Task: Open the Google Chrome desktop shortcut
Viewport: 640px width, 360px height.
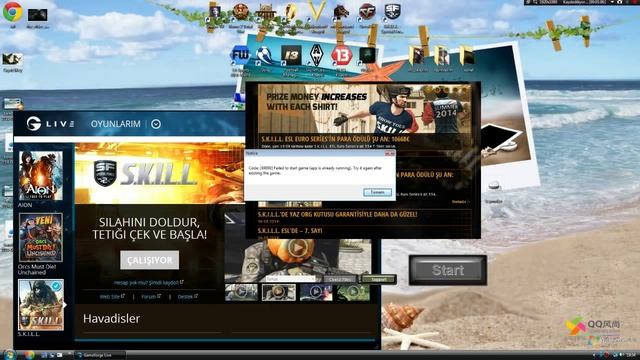Action: click(12, 12)
